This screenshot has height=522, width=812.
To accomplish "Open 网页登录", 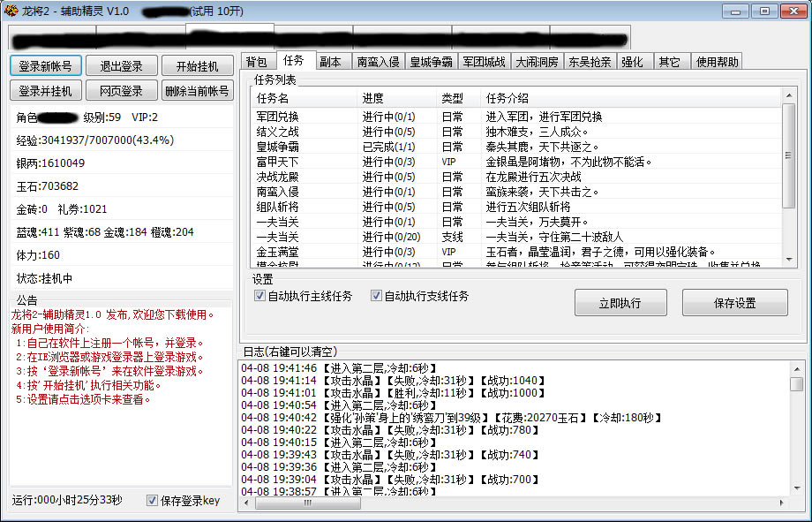I will (x=121, y=91).
